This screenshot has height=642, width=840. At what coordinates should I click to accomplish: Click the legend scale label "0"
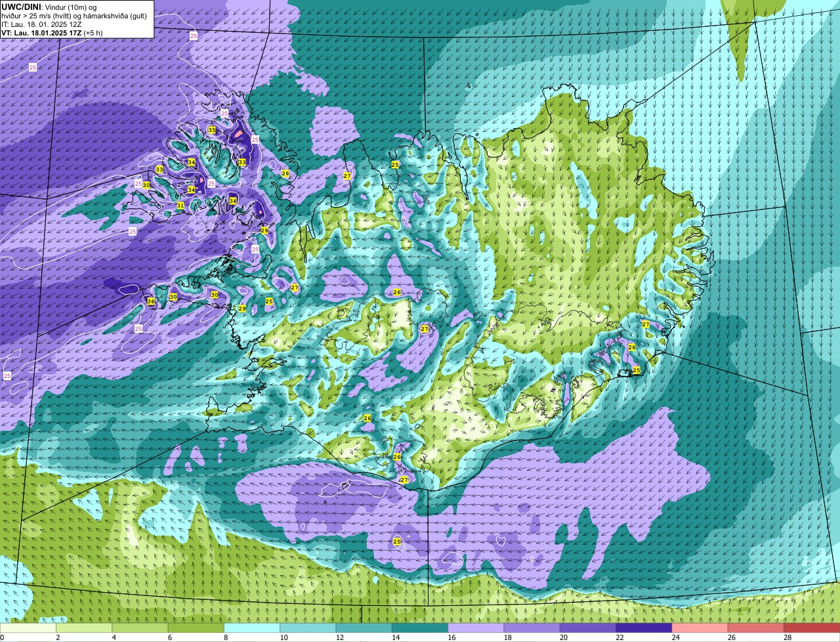3,637
